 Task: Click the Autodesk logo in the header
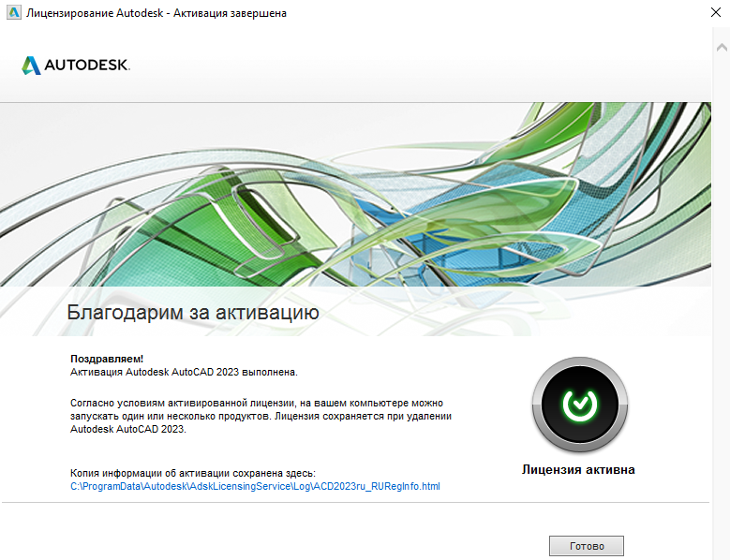[76, 66]
